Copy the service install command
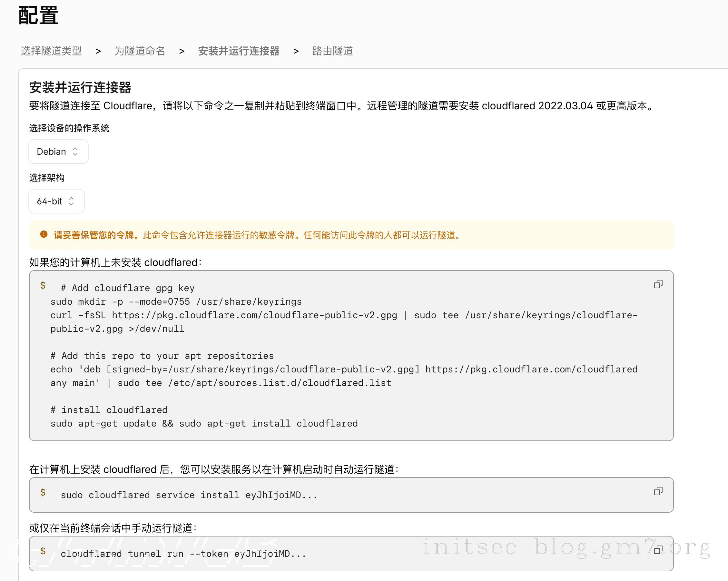 [x=658, y=491]
